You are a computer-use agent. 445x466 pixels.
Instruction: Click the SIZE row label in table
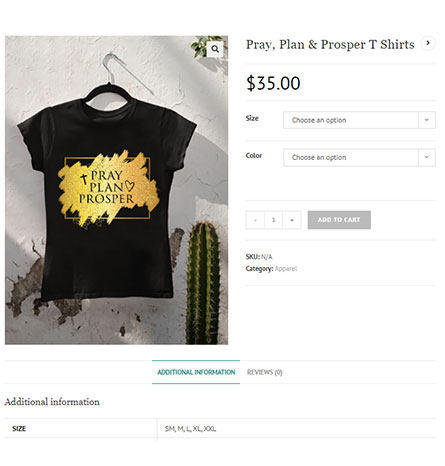click(x=19, y=429)
